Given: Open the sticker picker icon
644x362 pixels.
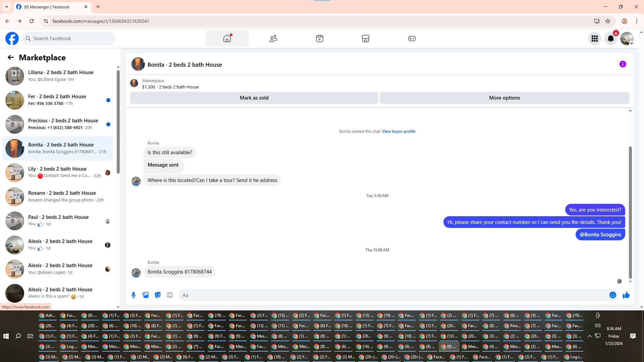Looking at the screenshot, I should 158,295.
